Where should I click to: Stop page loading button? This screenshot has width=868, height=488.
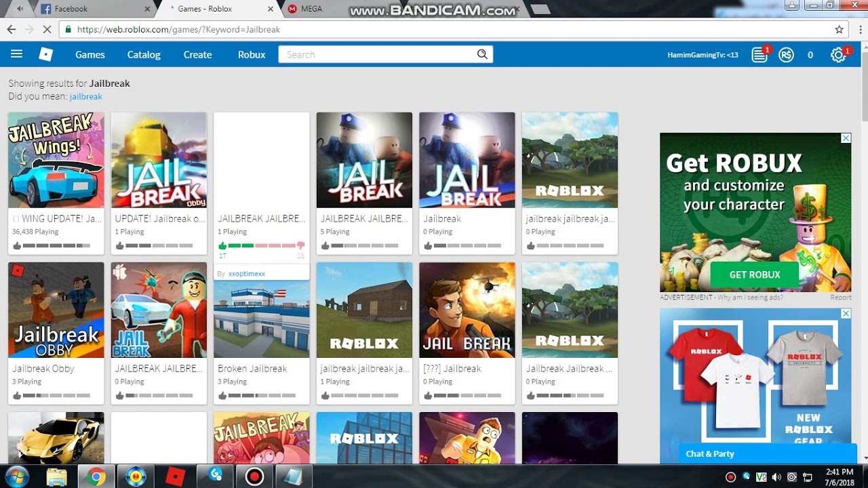[47, 29]
